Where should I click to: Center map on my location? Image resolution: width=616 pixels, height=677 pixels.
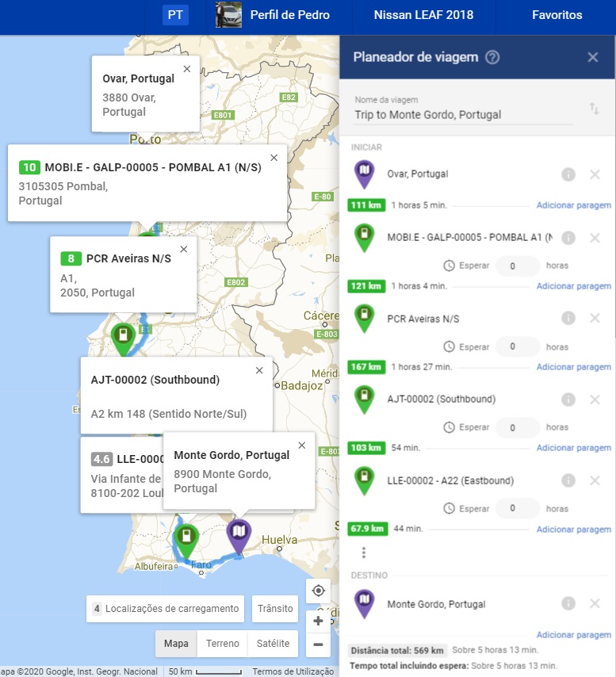click(318, 591)
